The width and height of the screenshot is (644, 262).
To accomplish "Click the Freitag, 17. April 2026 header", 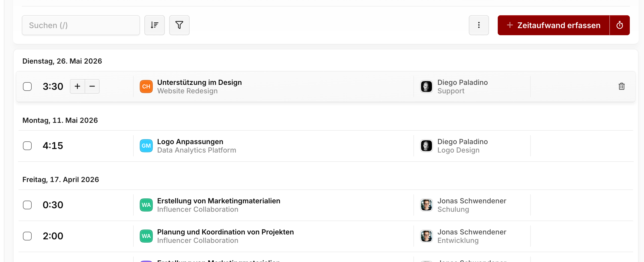I will (61, 180).
